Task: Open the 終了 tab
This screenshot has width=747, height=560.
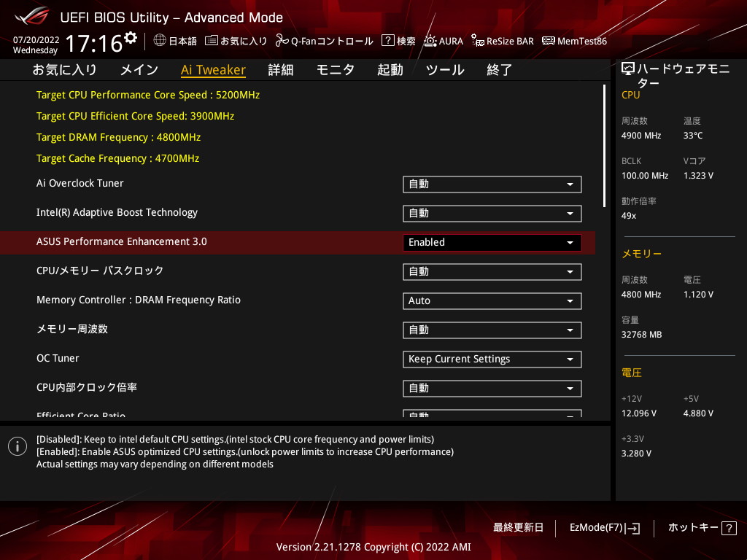Action: pyautogui.click(x=499, y=70)
